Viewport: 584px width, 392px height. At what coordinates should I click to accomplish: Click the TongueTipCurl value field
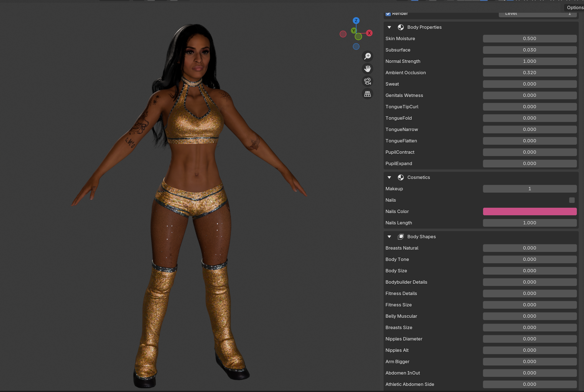[530, 107]
